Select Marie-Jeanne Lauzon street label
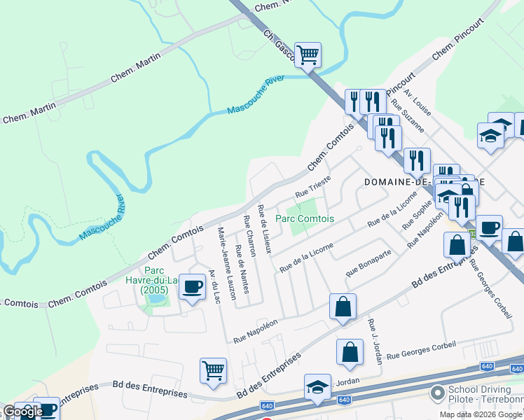524x420 pixels. tap(227, 264)
